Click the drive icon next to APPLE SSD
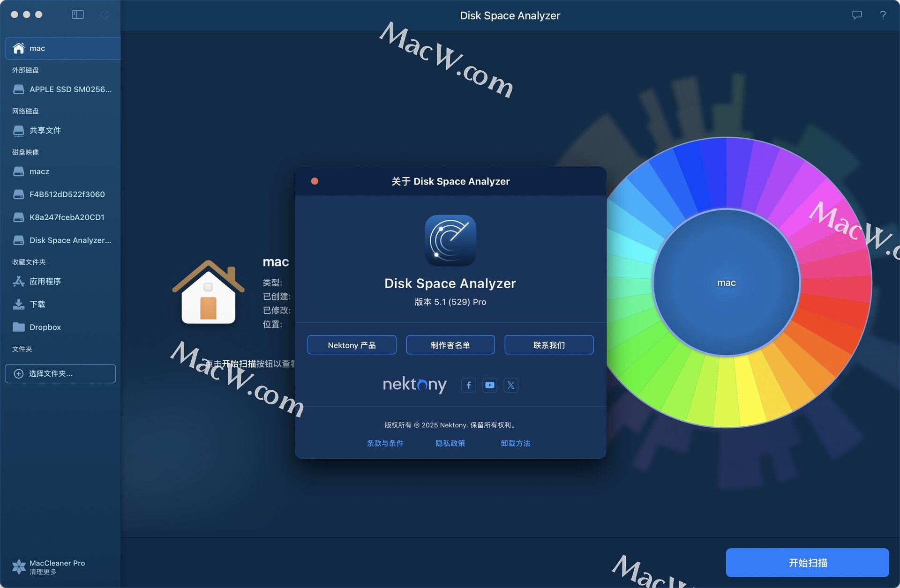This screenshot has width=900, height=588. pos(19,89)
